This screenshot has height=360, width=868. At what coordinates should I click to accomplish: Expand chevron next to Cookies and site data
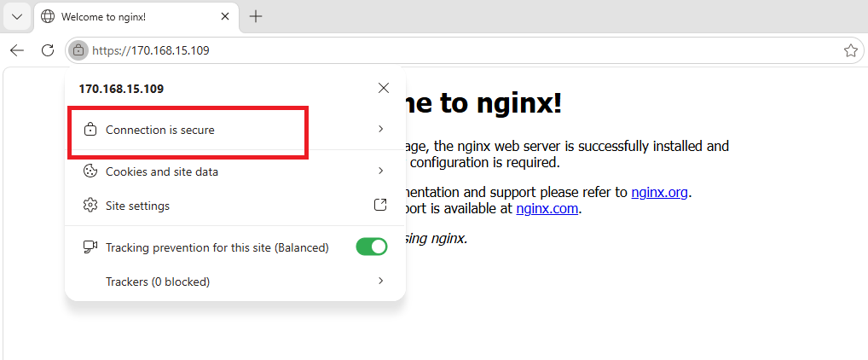[381, 171]
